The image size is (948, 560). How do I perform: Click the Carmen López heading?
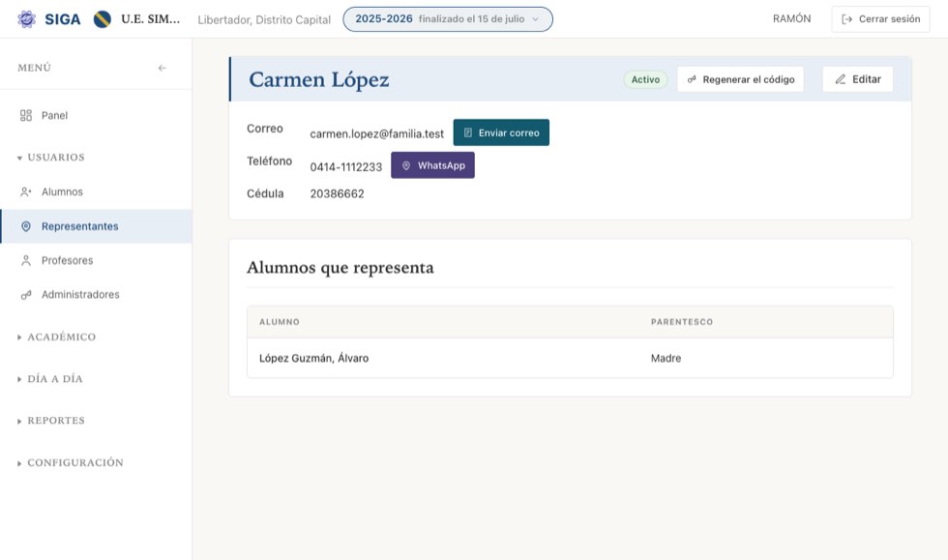(x=318, y=80)
